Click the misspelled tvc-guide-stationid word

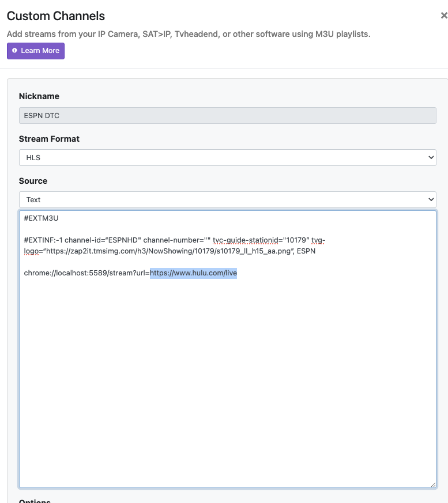tap(245, 240)
